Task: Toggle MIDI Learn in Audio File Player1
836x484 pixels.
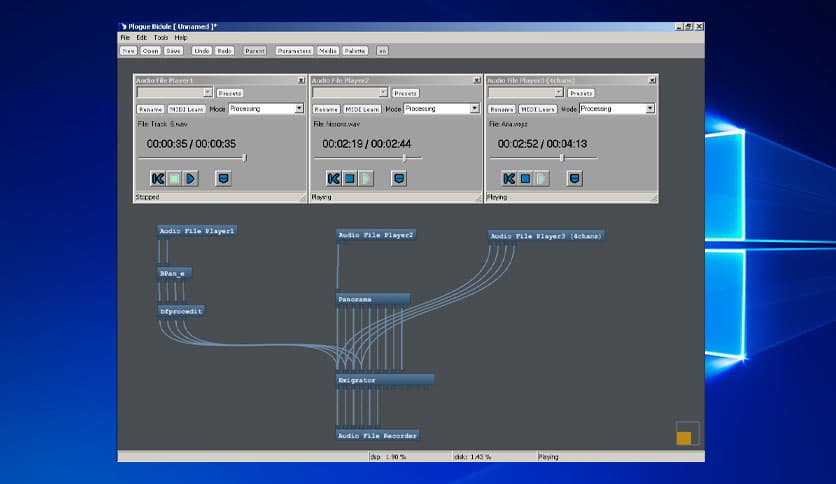Action: [186, 109]
